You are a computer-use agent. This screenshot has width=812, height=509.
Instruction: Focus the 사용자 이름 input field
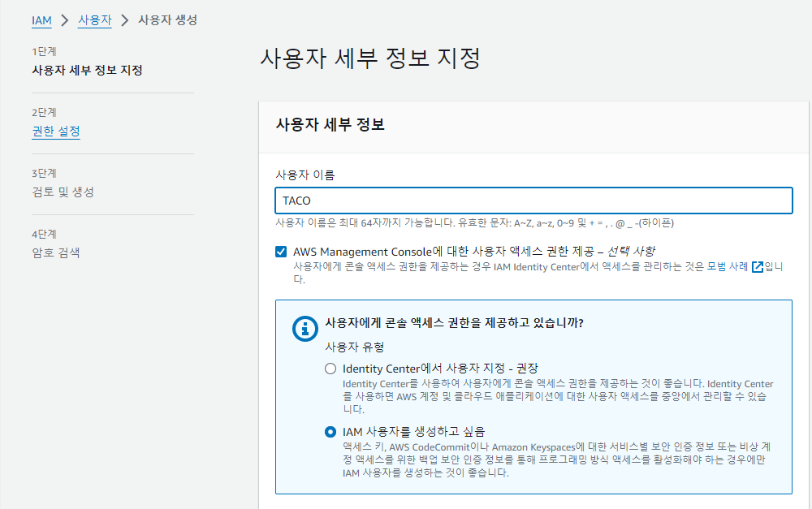click(x=533, y=201)
